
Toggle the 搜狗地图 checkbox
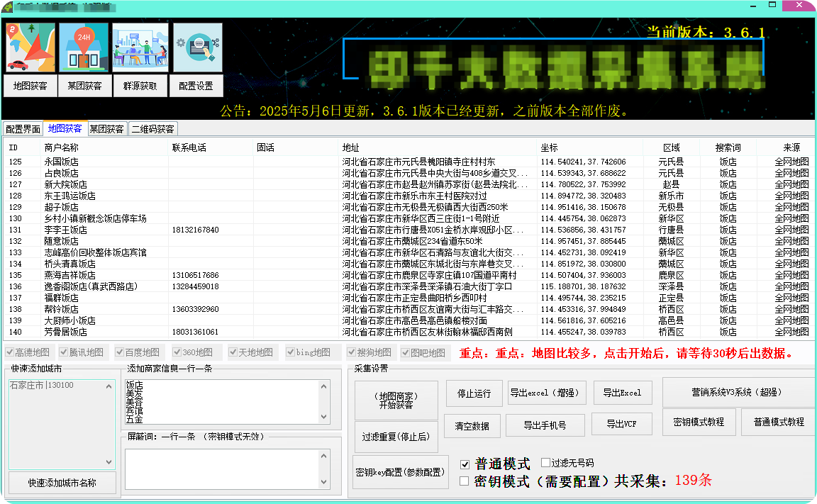pos(352,352)
